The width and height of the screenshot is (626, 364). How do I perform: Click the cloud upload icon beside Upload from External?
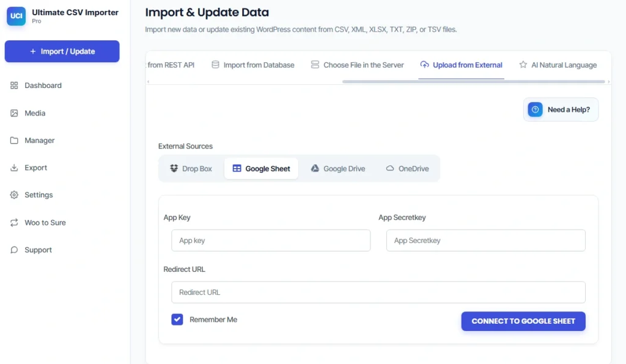424,65
